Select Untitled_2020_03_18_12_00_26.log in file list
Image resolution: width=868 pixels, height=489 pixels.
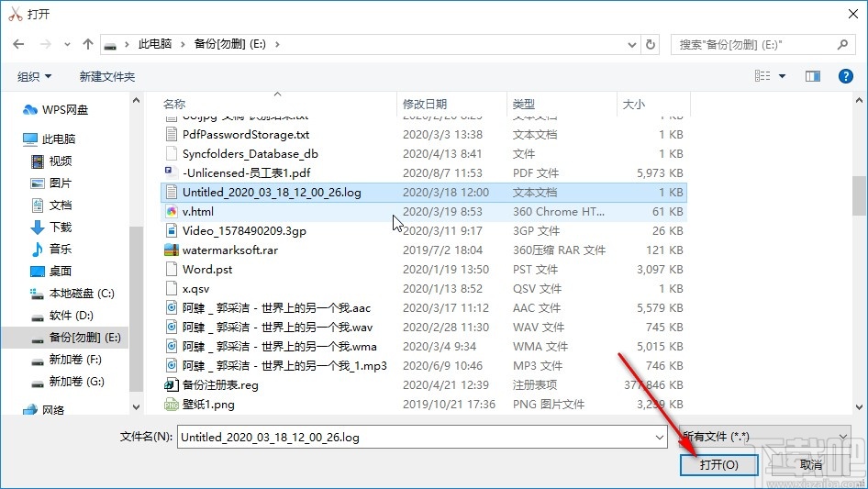tap(424, 192)
